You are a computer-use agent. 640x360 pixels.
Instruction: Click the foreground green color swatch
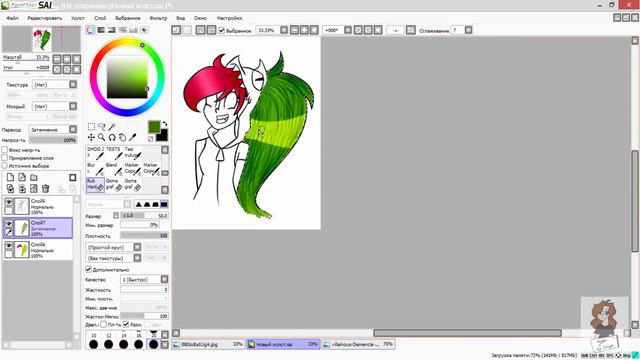[154, 127]
